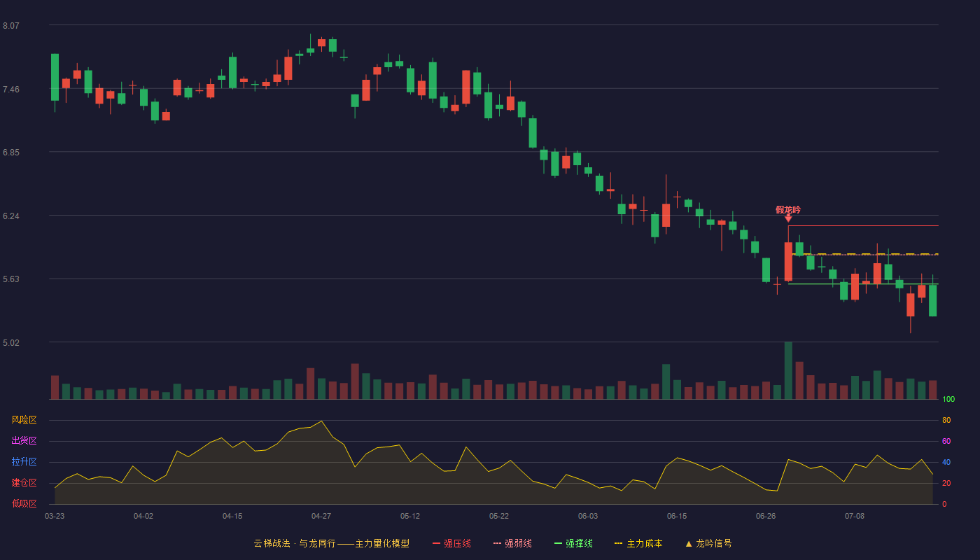Select the 低吸区 zone label
The width and height of the screenshot is (980, 560).
[24, 503]
